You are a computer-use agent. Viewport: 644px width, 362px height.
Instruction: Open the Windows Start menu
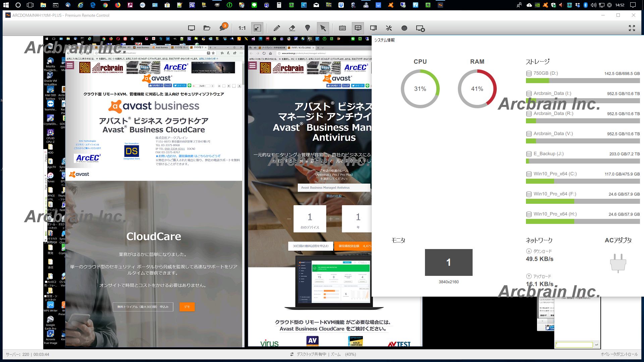point(6,5)
